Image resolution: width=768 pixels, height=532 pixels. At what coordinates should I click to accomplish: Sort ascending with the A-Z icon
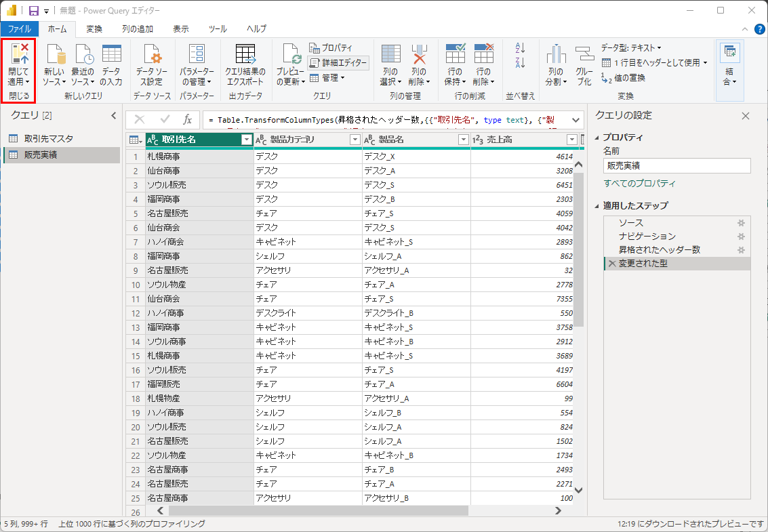520,48
